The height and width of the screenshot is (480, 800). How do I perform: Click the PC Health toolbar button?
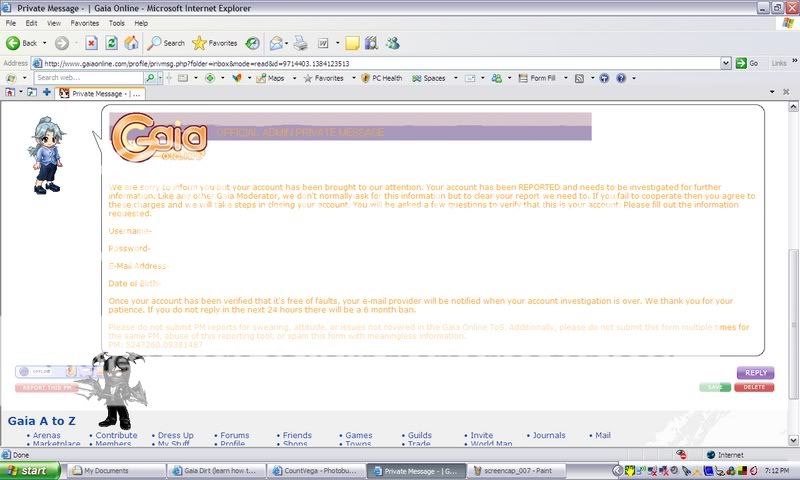click(382, 78)
